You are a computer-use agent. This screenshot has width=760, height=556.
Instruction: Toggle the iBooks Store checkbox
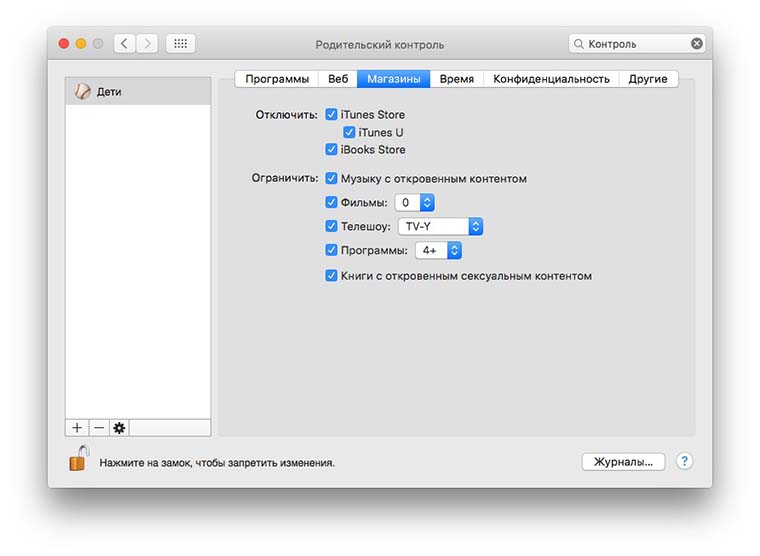(331, 149)
